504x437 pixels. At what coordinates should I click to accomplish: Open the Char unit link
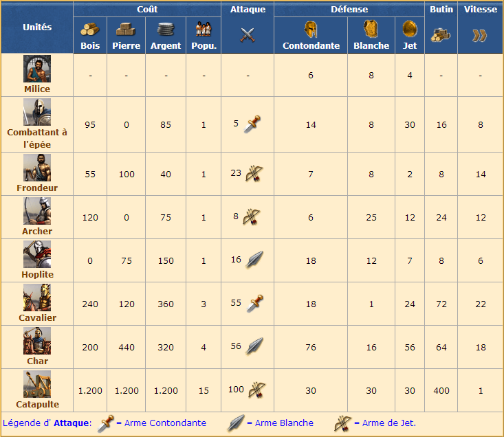click(x=37, y=361)
